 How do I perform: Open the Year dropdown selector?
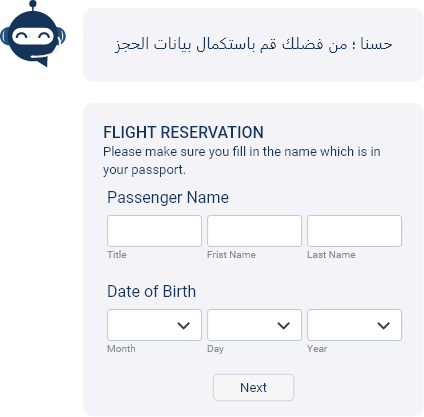(x=354, y=325)
